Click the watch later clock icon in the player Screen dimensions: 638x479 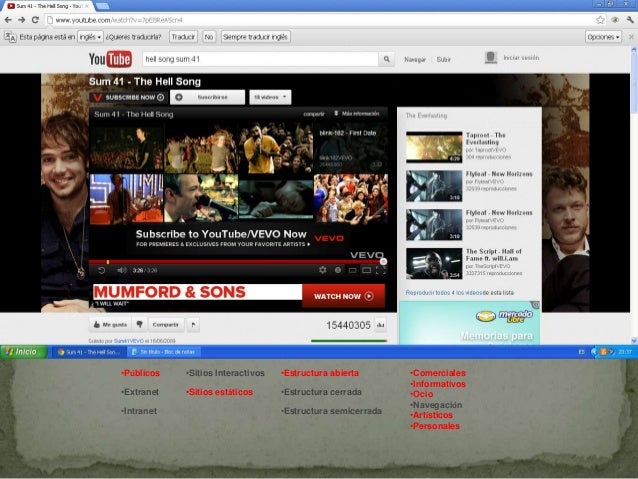338,270
